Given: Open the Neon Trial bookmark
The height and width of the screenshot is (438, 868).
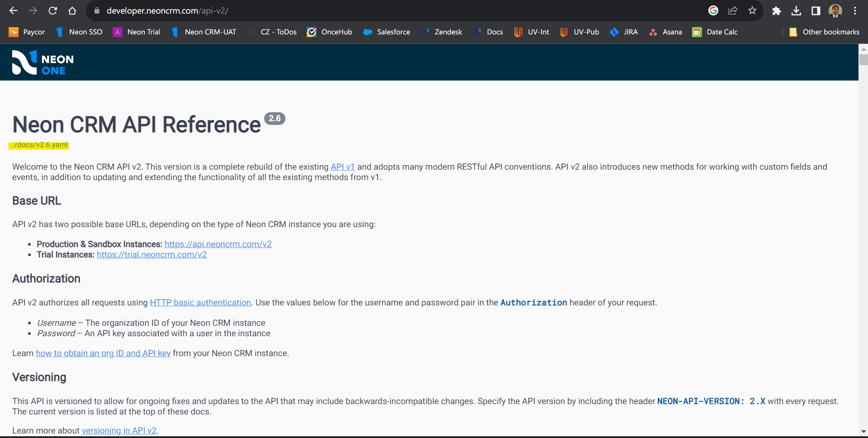Looking at the screenshot, I should pyautogui.click(x=137, y=32).
